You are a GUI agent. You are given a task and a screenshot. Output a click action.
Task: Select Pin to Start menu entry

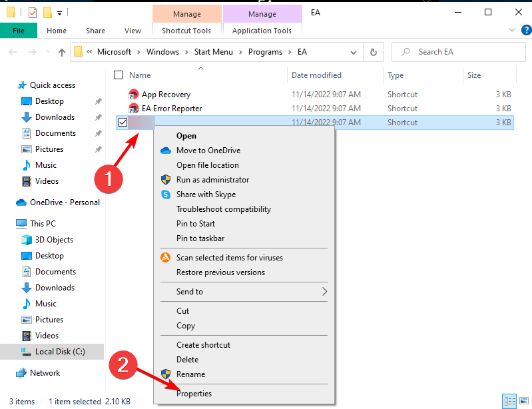pyautogui.click(x=196, y=224)
